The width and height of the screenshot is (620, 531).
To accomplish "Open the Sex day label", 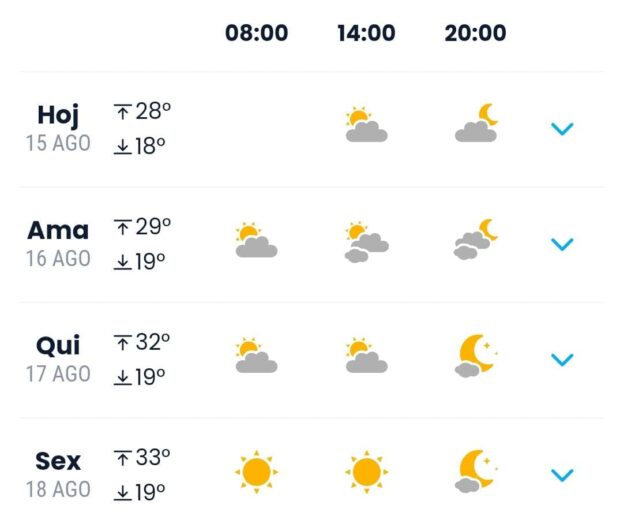I will [58, 461].
